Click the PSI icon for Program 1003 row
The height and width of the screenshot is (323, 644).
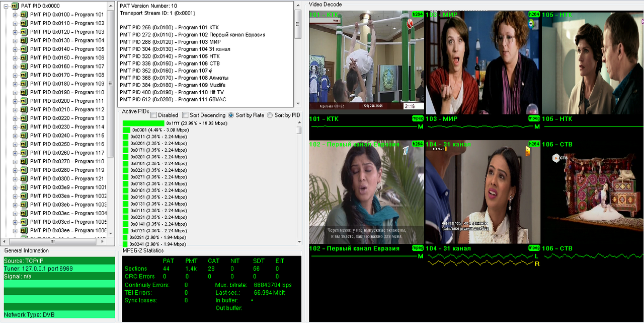pyautogui.click(x=24, y=204)
